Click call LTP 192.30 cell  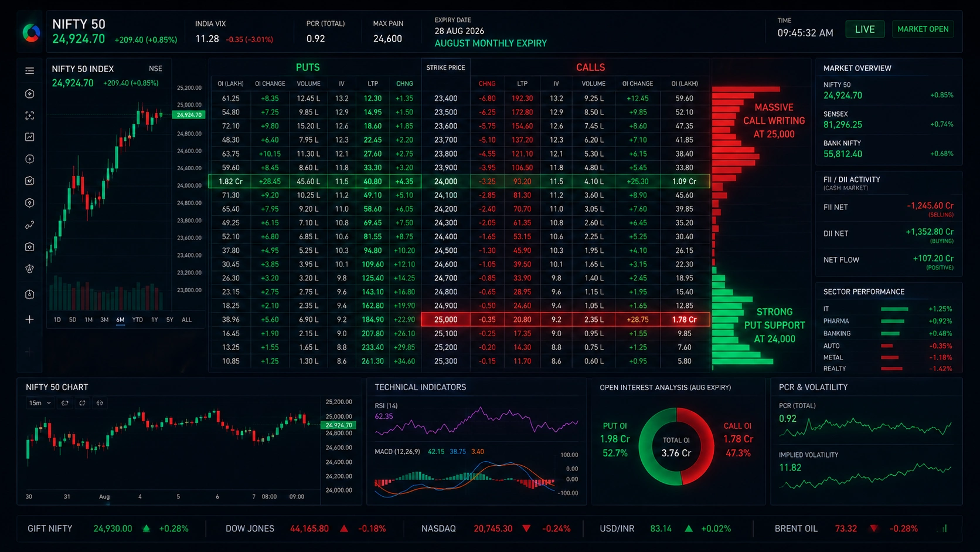coord(522,99)
